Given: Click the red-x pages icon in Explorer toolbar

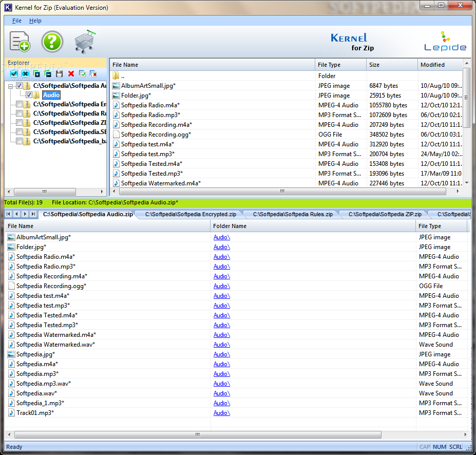Looking at the screenshot, I should click(x=93, y=74).
